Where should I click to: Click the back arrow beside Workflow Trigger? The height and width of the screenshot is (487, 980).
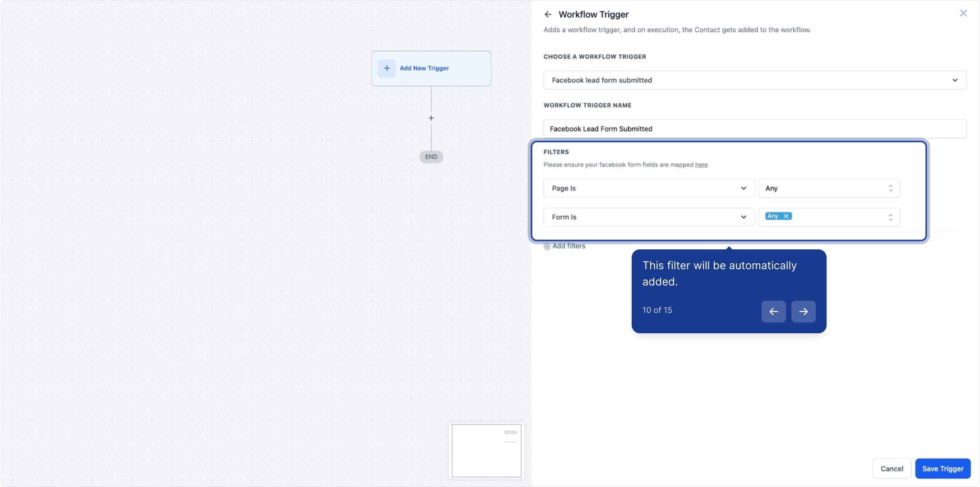(x=548, y=14)
